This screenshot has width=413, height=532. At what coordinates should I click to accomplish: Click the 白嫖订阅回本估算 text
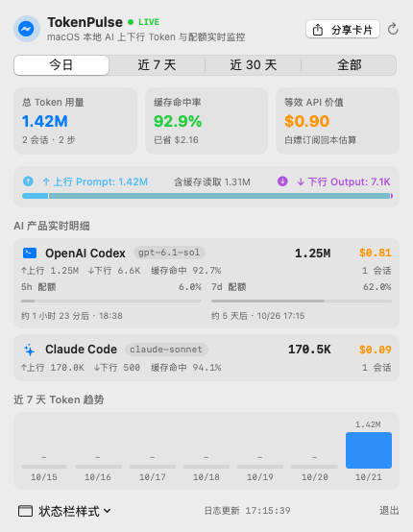click(x=321, y=140)
